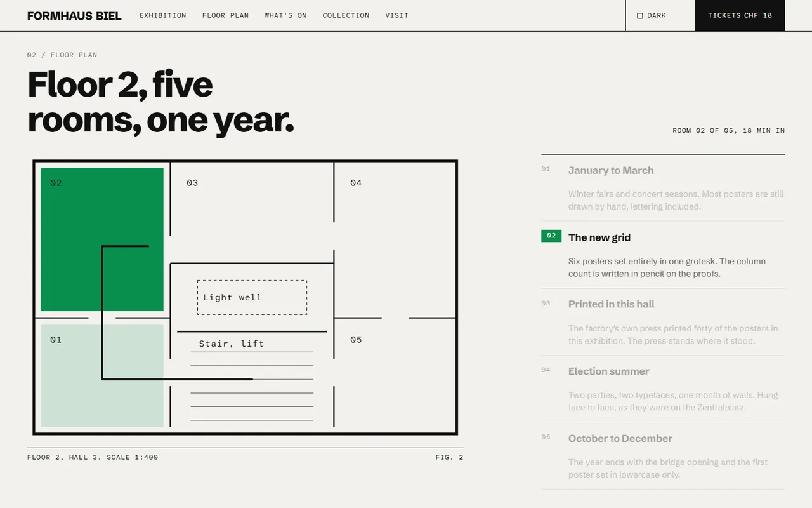Click room 05 label on the floor plan
Image resolution: width=812 pixels, height=508 pixels.
(x=356, y=340)
